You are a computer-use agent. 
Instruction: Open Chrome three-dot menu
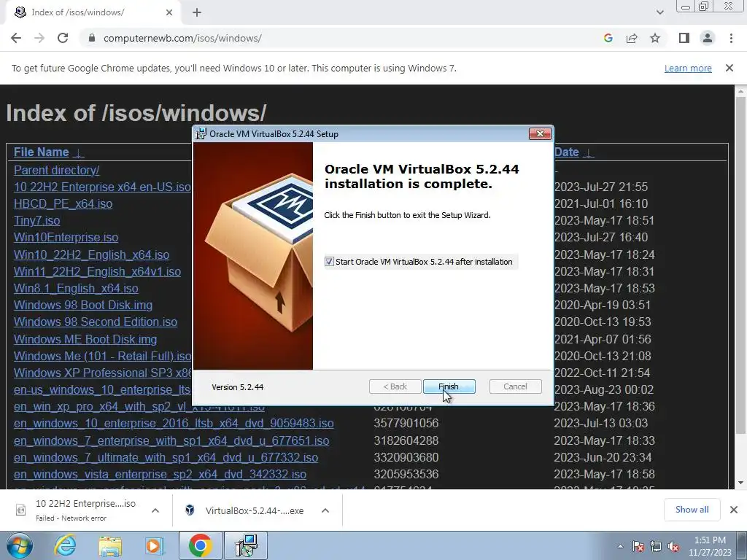(731, 38)
